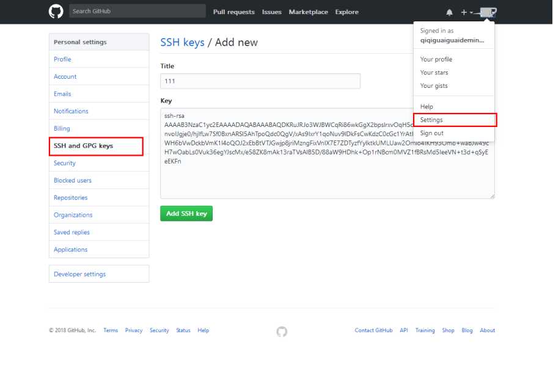Choose Help in the user menu
Viewport: 553px width, 392px height.
[454, 106]
